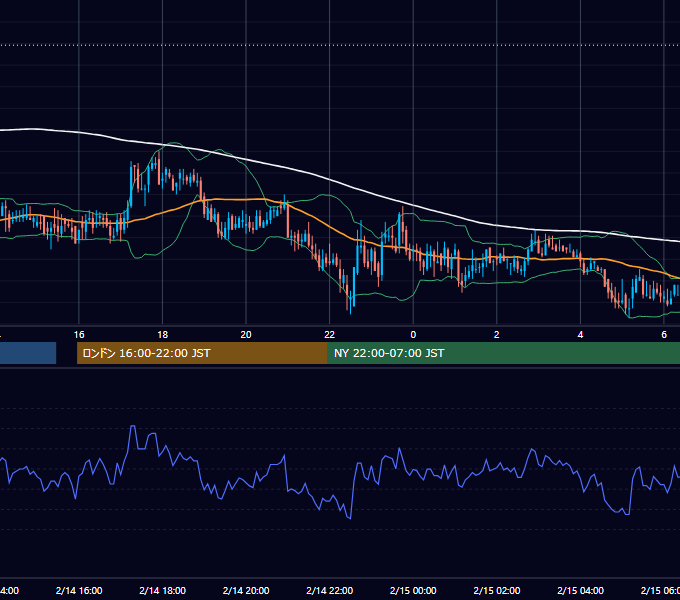Image resolution: width=680 pixels, height=600 pixels.
Task: Click the 18 hour label on price chart axis
Action: [x=163, y=335]
